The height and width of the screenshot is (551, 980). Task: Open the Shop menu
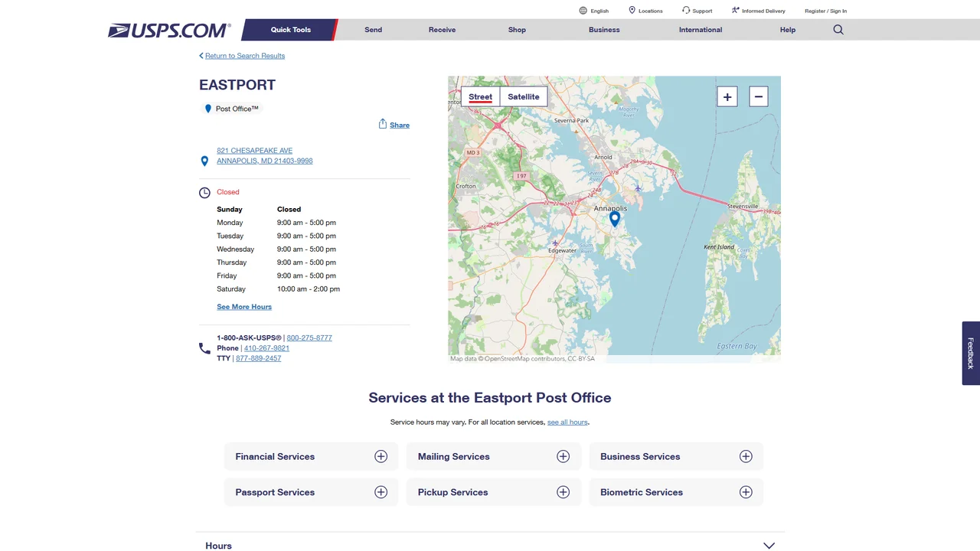click(x=517, y=30)
